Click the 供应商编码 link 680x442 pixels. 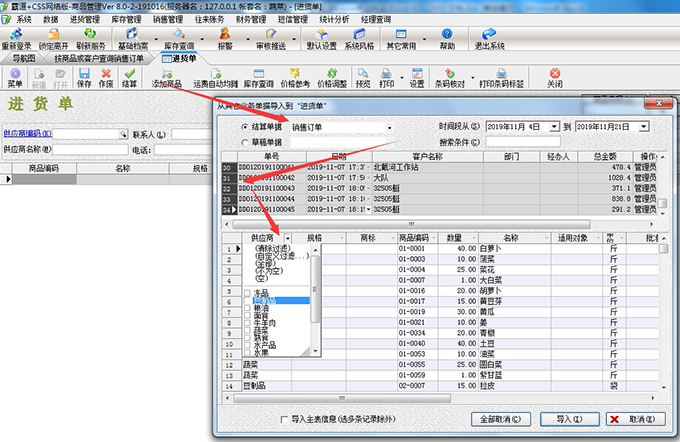coord(28,134)
